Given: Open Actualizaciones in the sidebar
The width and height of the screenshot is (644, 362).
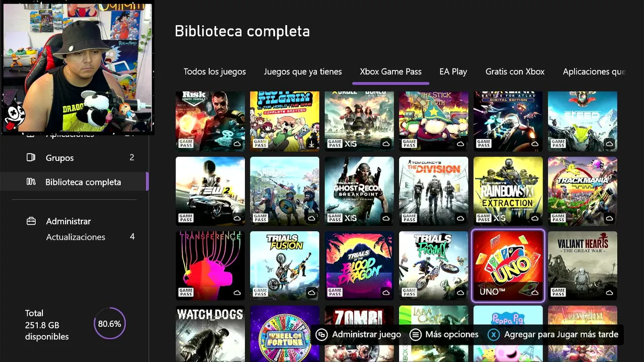Looking at the screenshot, I should coord(75,237).
